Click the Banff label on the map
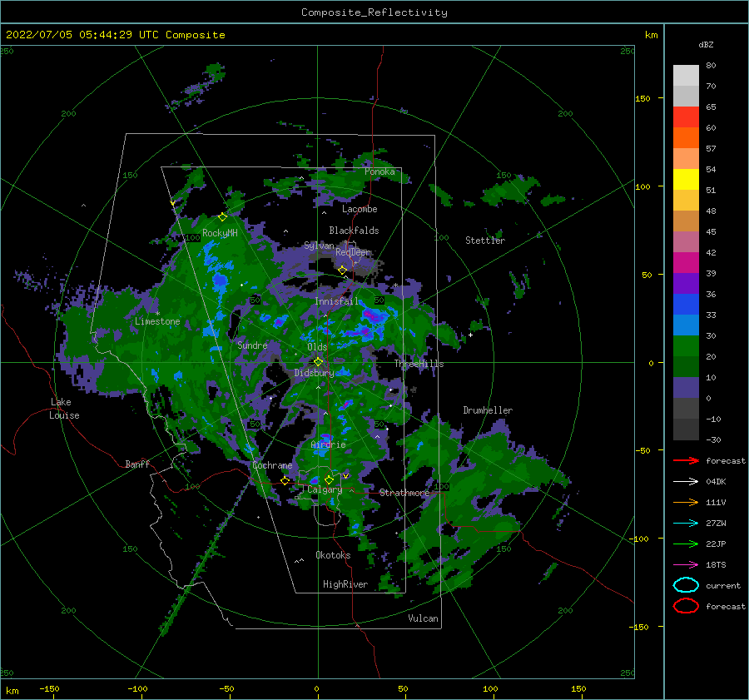Image resolution: width=749 pixels, height=700 pixels. [x=137, y=464]
